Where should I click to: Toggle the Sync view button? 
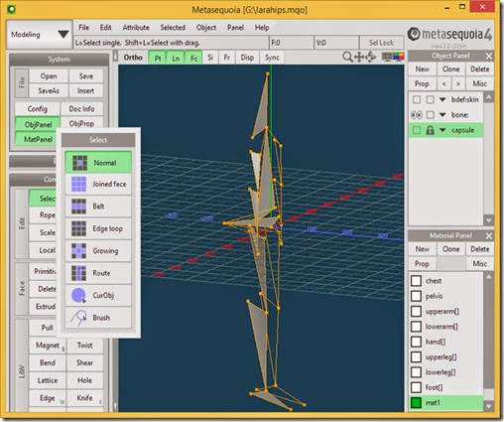coord(272,58)
